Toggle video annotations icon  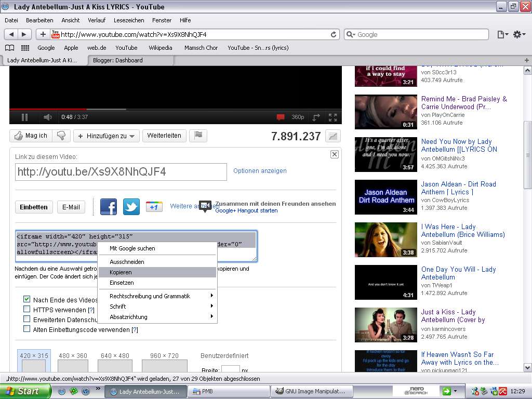click(280, 117)
